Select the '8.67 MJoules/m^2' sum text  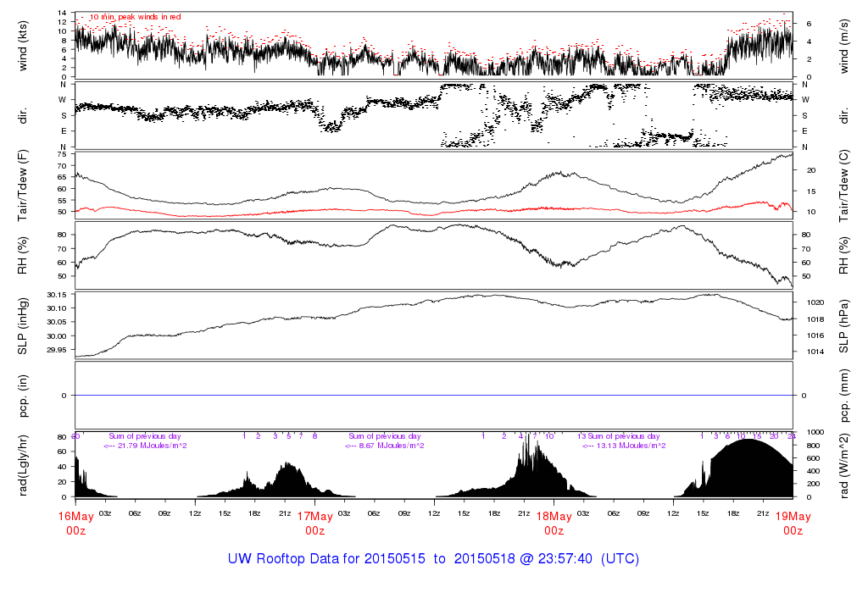click(392, 446)
